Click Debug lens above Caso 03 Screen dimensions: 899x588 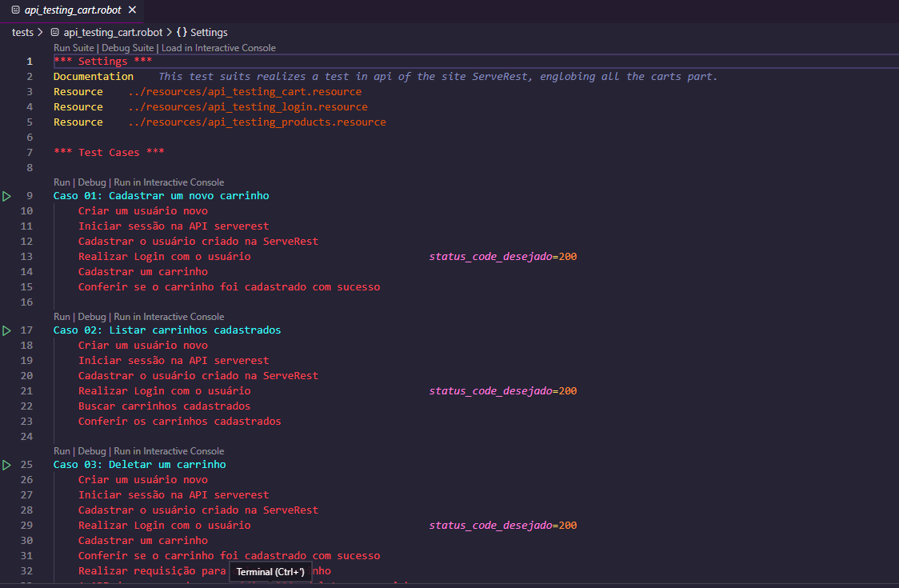[x=92, y=451]
